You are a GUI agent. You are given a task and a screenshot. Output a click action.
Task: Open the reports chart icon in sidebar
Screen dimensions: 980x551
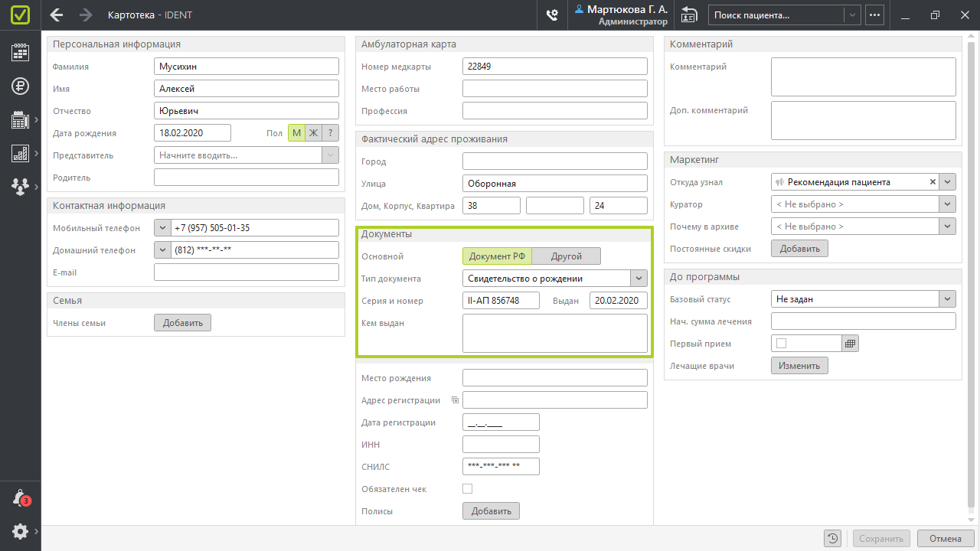[20, 154]
